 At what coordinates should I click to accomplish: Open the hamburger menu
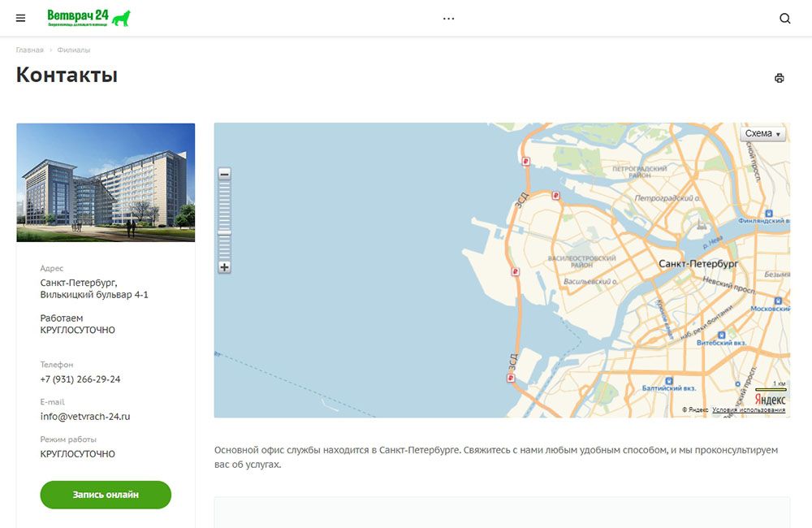pos(20,18)
